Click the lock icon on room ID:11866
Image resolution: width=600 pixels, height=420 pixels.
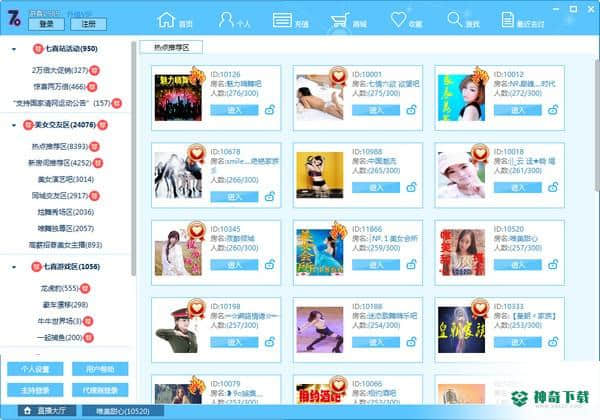[x=411, y=264]
